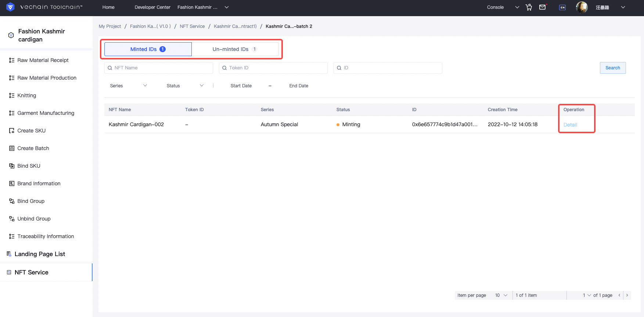This screenshot has width=644, height=317.
Task: Click the Bind Group icon
Action: (12, 201)
